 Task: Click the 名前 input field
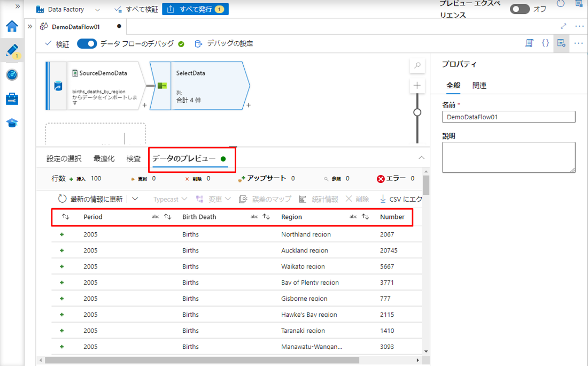click(508, 117)
